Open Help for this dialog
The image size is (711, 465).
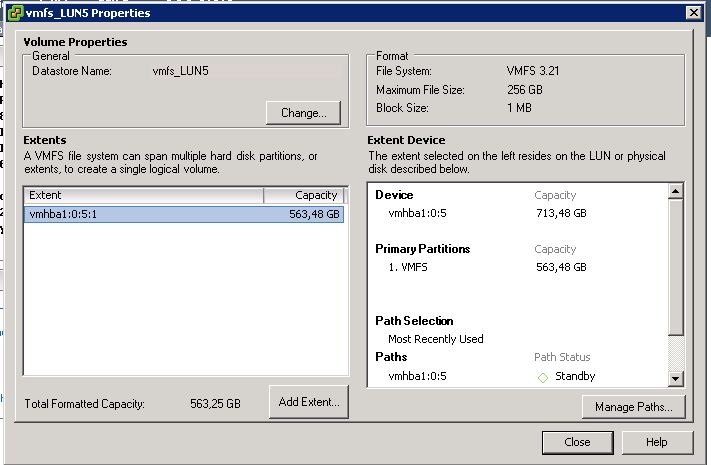[x=657, y=442]
